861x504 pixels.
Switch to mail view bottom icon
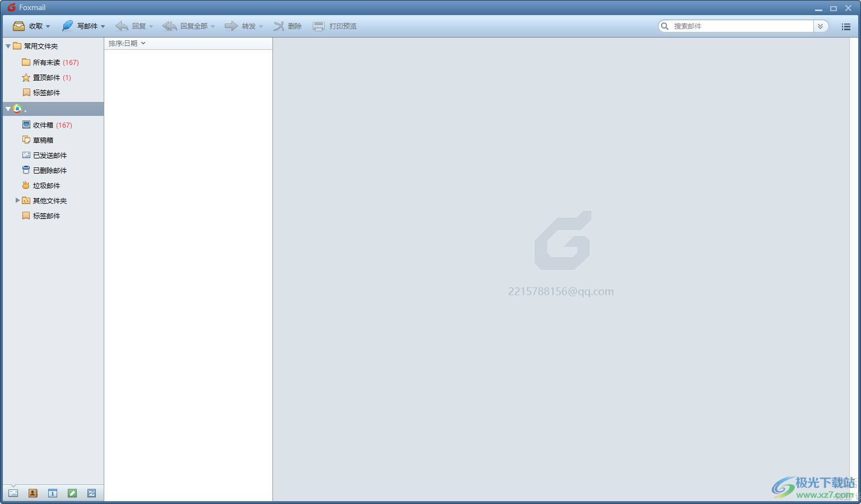click(x=13, y=493)
